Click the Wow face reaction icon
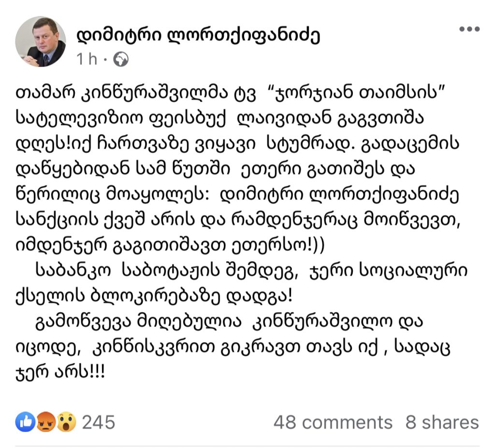 (66, 422)
